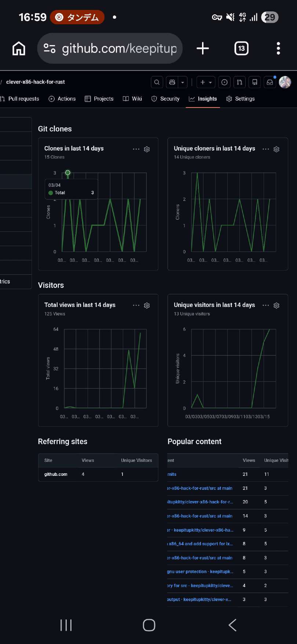The height and width of the screenshot is (644, 297).
Task: Select the '13 Unique visitors' text
Action: pyautogui.click(x=192, y=314)
